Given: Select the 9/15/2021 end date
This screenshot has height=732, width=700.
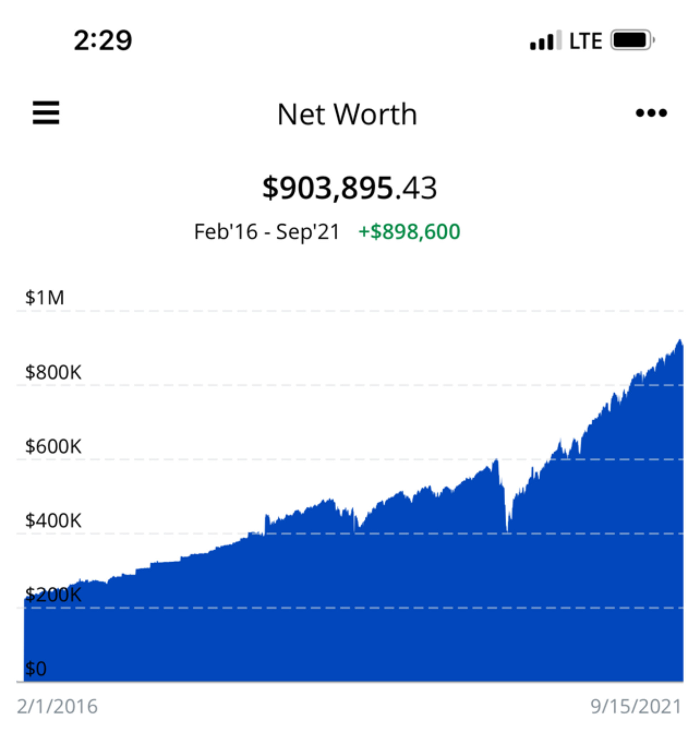Looking at the screenshot, I should pos(636,707).
